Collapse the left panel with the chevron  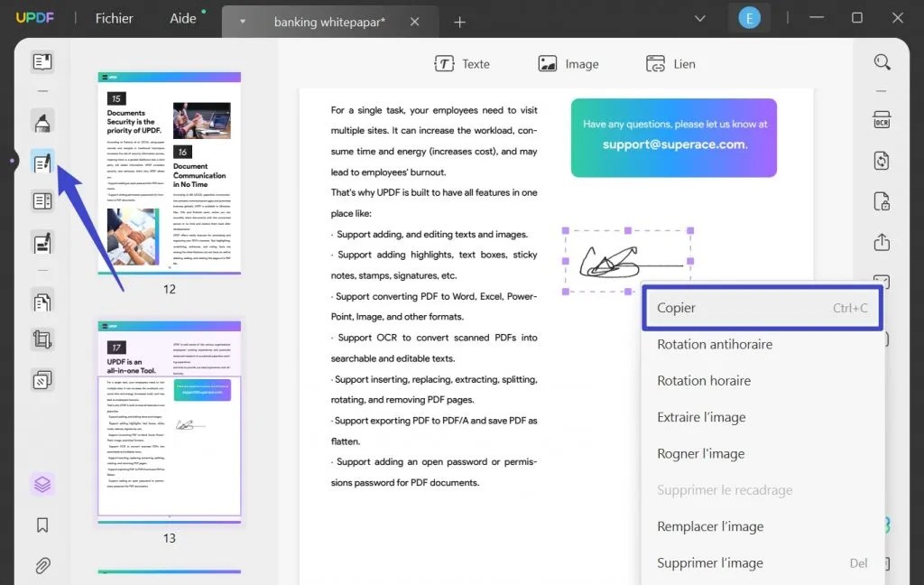[x=12, y=161]
